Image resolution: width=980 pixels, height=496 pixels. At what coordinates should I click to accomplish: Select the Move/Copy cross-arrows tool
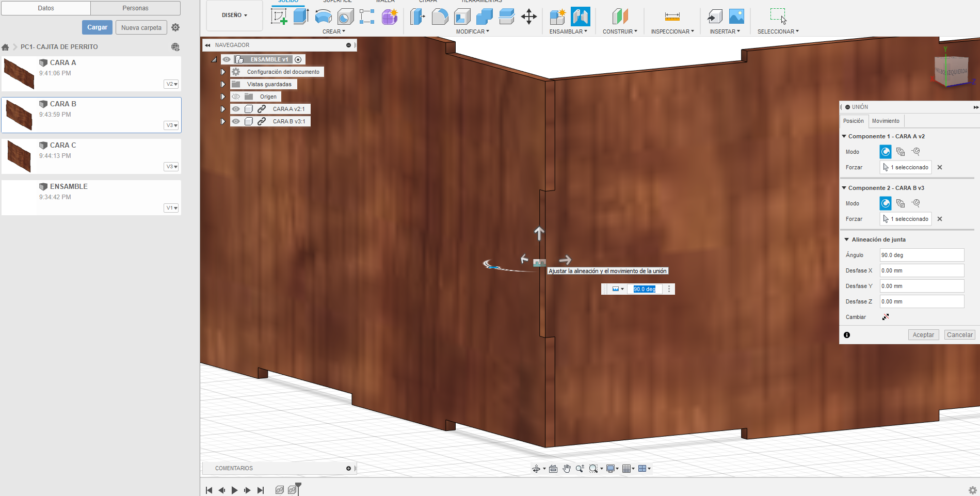pos(529,17)
